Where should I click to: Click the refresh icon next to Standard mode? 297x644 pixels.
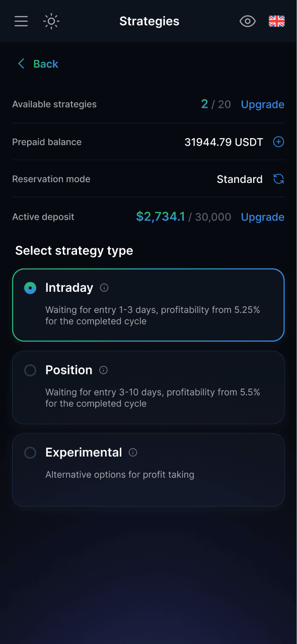[278, 179]
